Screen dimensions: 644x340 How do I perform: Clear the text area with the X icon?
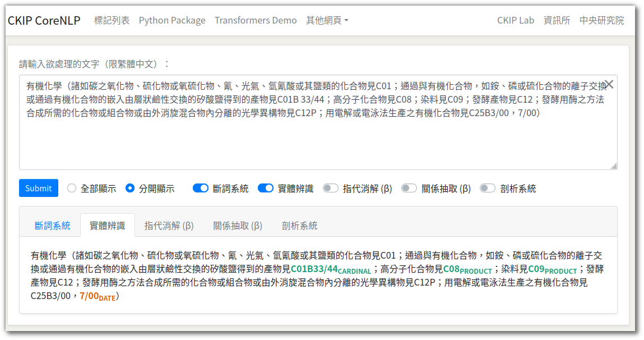click(609, 84)
